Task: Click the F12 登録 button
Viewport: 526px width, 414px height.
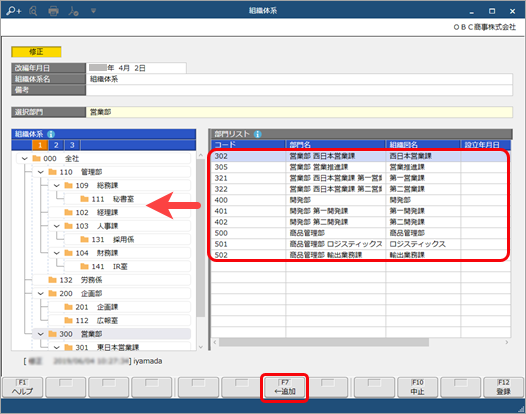Action: click(x=503, y=387)
